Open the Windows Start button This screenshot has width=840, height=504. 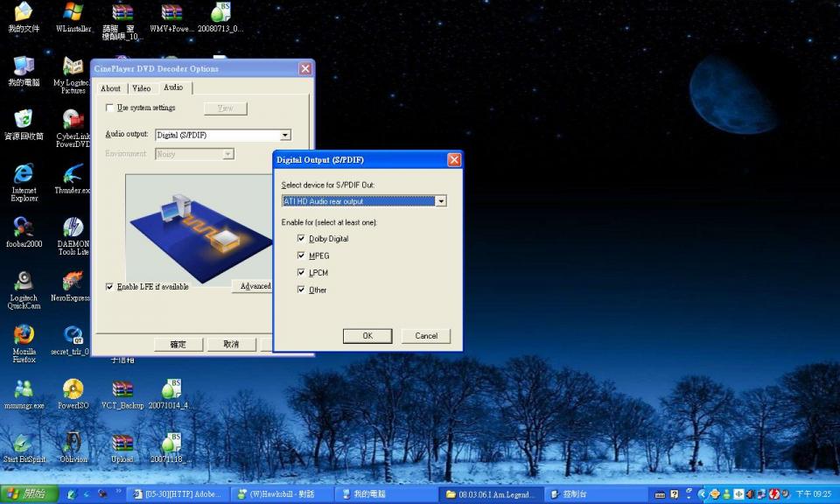click(28, 494)
